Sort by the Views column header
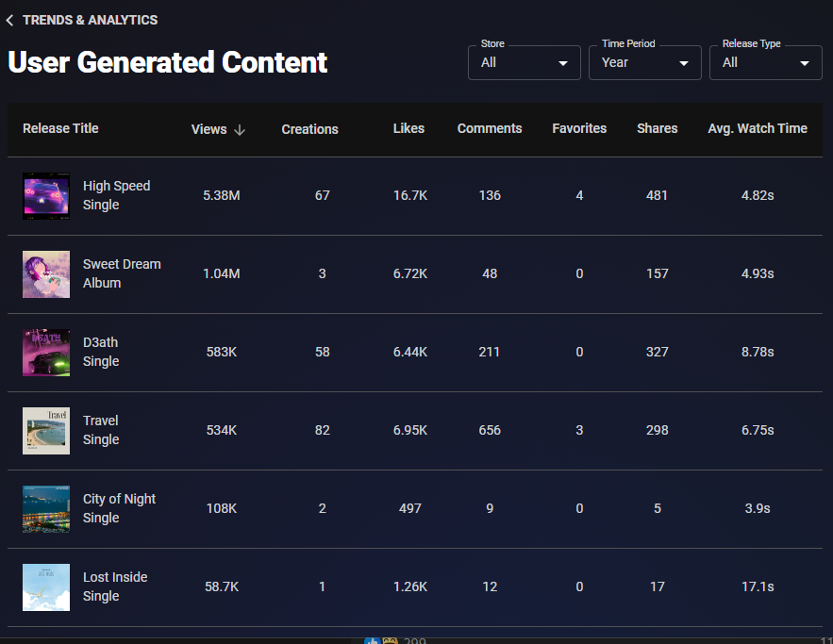This screenshot has width=833, height=644. (208, 129)
